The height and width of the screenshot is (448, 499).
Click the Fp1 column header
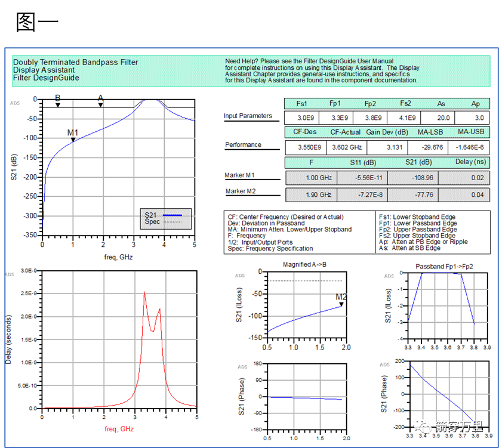pyautogui.click(x=335, y=104)
